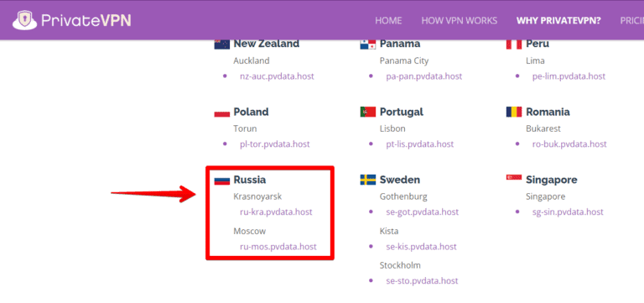Open the nz-auc.pvdata.host Auckland link
Screen dimensions: 644x303
pos(277,76)
